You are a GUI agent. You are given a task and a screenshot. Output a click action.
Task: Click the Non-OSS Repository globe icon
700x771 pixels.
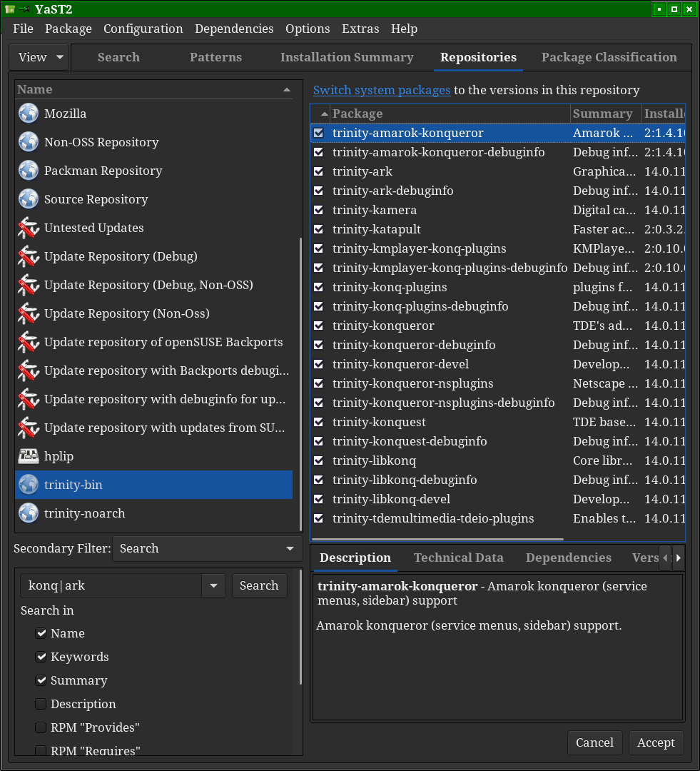29,142
